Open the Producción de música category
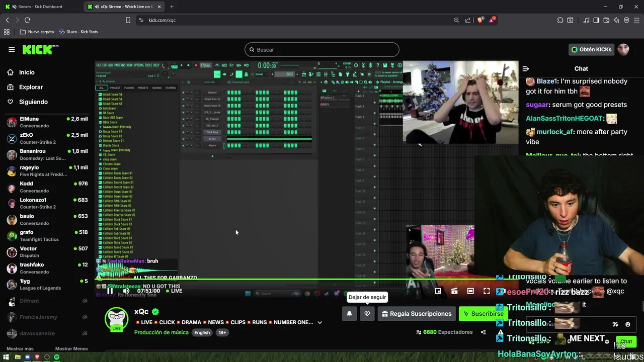The image size is (644, 362). click(x=161, y=332)
